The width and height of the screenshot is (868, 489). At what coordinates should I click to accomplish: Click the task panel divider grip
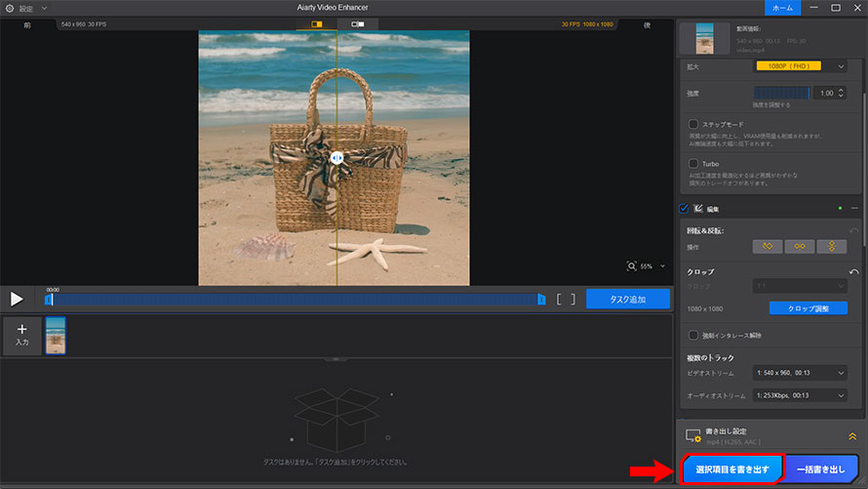(336, 359)
